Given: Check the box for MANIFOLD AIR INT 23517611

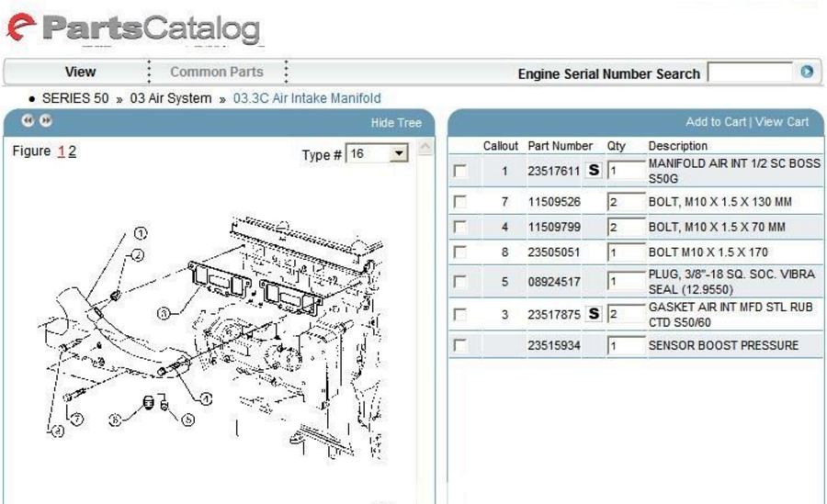Looking at the screenshot, I should (x=460, y=171).
